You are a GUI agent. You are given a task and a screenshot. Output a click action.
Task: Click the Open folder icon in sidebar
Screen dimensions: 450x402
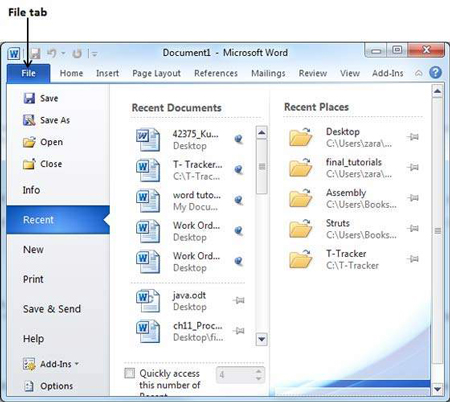coord(29,142)
